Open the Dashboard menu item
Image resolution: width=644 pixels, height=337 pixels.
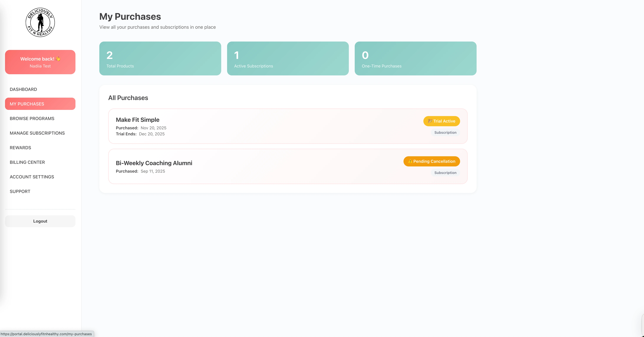23,89
